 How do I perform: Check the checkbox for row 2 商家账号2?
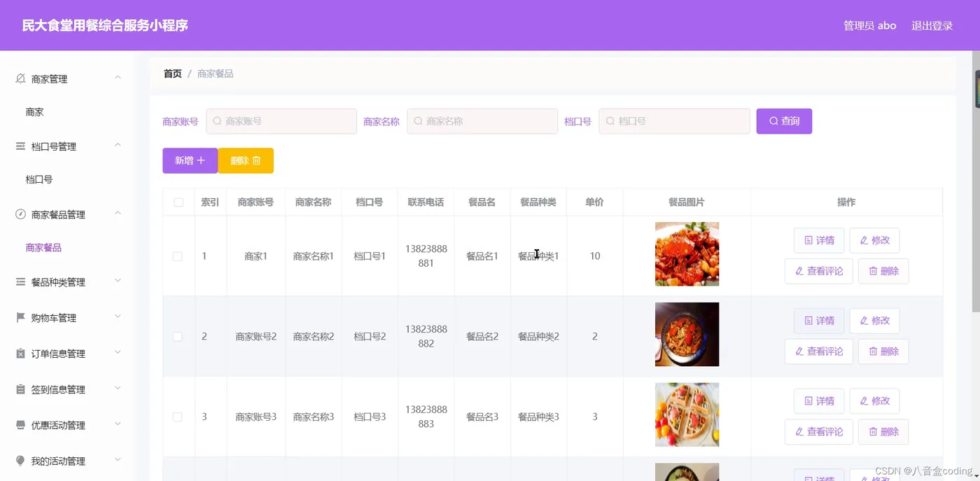177,337
